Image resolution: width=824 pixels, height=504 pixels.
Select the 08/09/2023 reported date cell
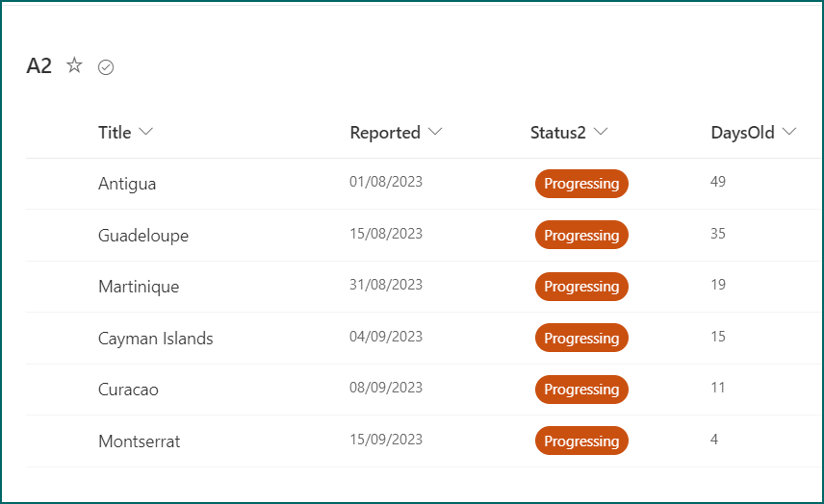pyautogui.click(x=386, y=388)
